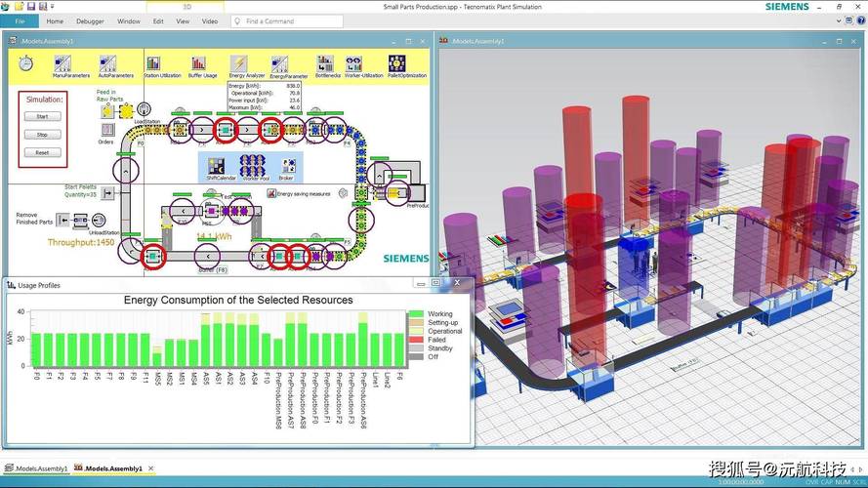868x488 pixels.
Task: Click the Help question mark icon
Action: tap(861, 20)
